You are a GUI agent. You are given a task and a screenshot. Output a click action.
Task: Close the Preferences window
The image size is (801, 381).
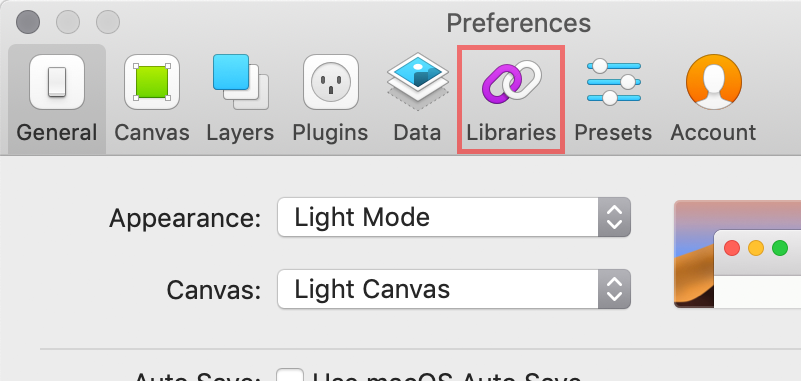(28, 22)
